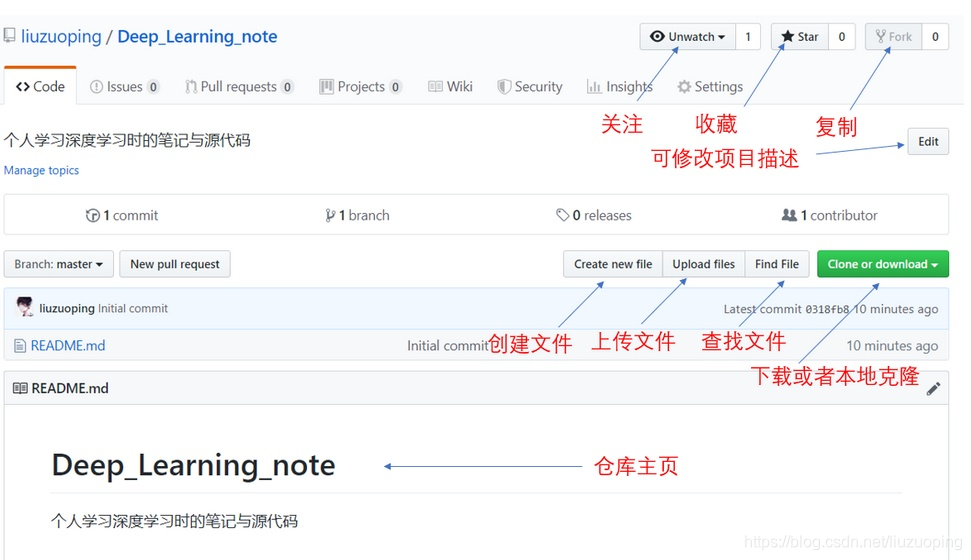Open the Wiki tab
The image size is (971, 560).
click(450, 87)
